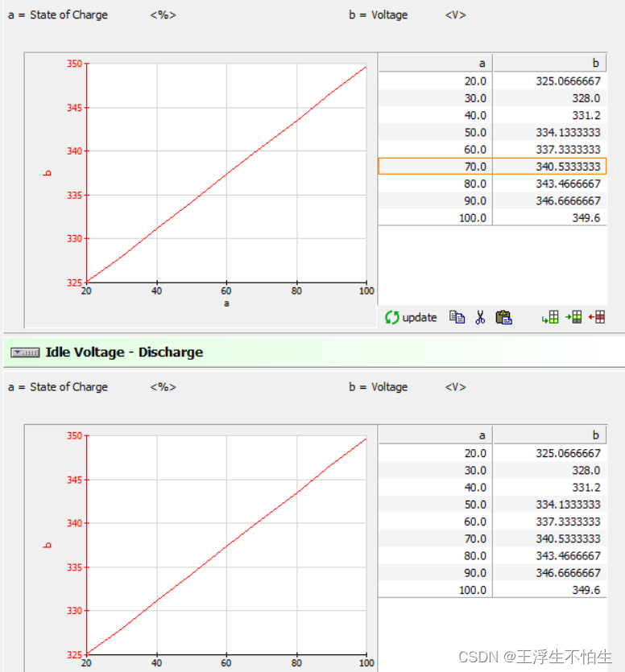
Task: Select the Idle Voltage - Discharge heading
Action: pos(124,352)
